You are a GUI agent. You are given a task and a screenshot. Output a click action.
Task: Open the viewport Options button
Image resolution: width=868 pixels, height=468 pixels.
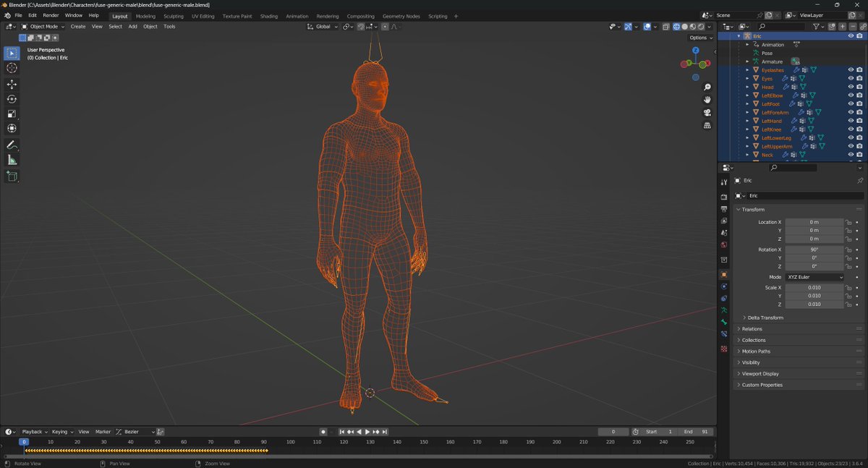click(x=700, y=38)
